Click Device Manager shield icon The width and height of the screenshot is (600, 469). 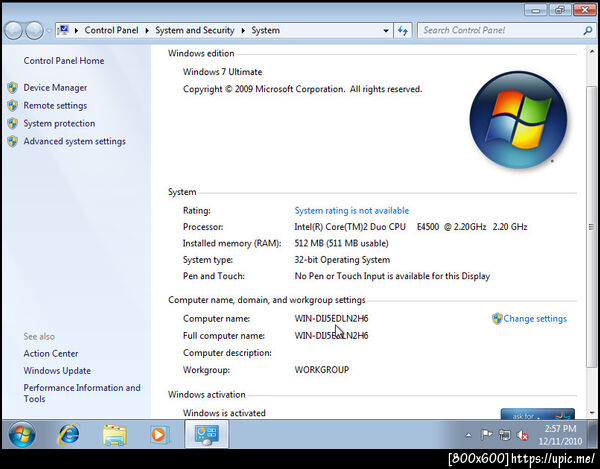13,88
